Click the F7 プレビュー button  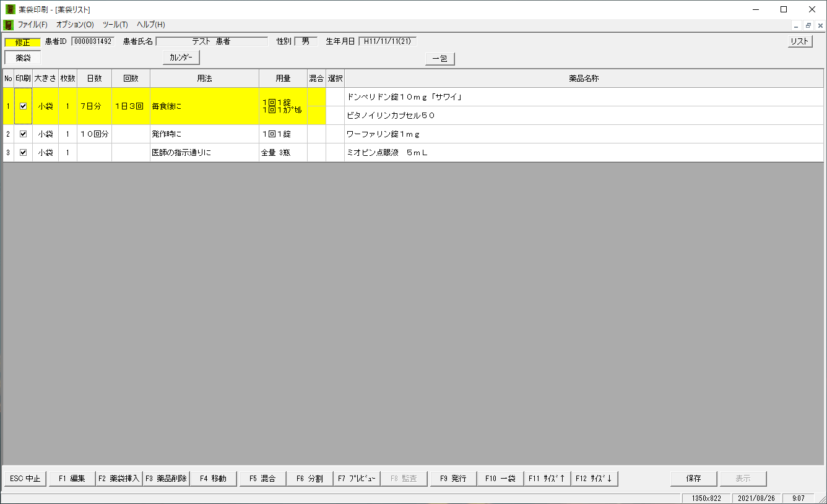(x=357, y=479)
